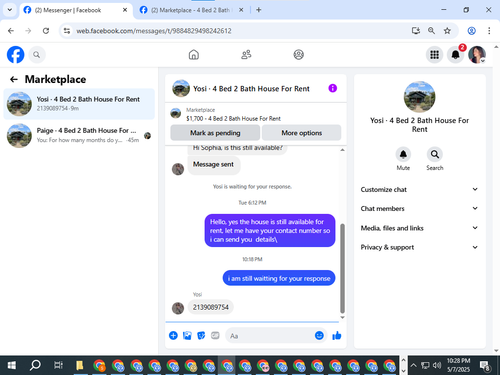
Task: Open the purple conversation information icon
Action: tap(333, 88)
